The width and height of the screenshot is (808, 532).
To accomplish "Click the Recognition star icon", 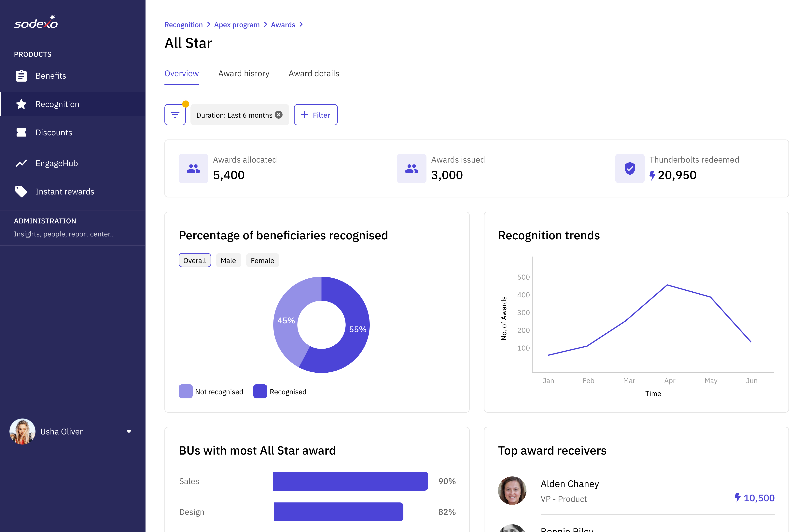I will (21, 104).
